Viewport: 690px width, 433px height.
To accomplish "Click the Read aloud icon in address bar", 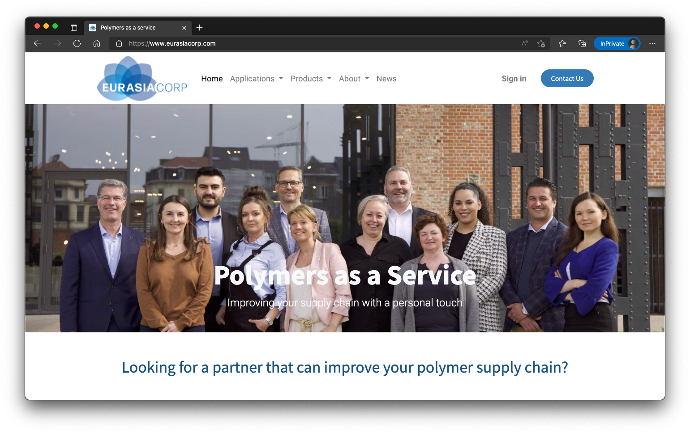I will tap(525, 44).
